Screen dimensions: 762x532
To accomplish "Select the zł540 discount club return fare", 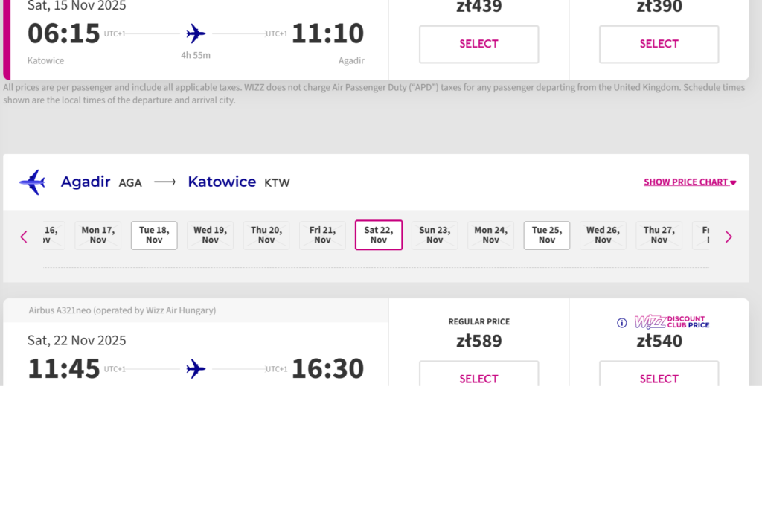I will pos(659,376).
